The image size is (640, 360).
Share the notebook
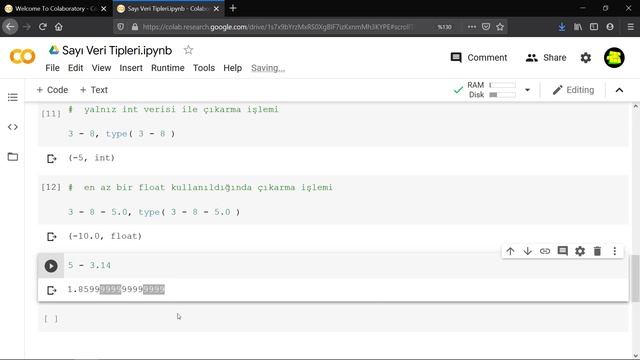click(x=546, y=58)
